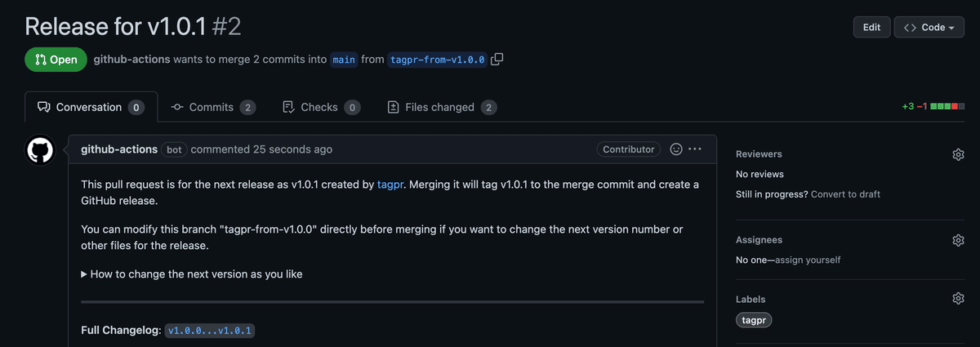This screenshot has height=347, width=980.
Task: Open the emoji reaction picker
Action: tap(676, 149)
